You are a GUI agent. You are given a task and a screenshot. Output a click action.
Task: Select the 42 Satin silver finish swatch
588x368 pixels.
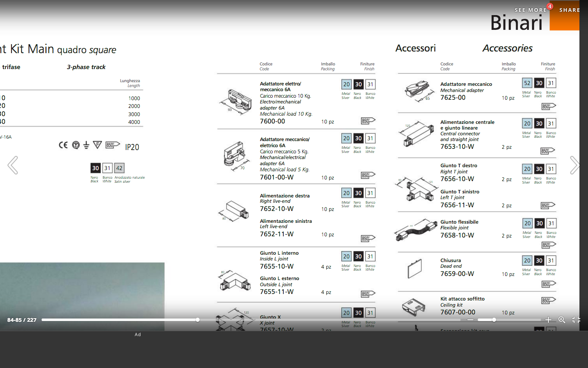click(x=119, y=168)
